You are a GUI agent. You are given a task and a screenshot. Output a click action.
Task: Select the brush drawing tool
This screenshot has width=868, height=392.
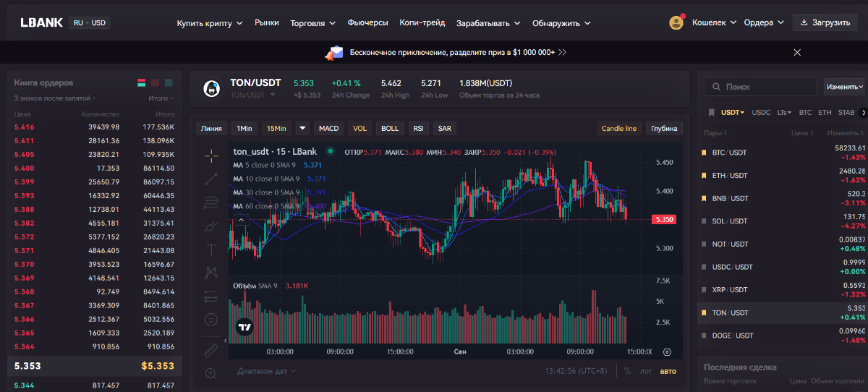point(211,226)
